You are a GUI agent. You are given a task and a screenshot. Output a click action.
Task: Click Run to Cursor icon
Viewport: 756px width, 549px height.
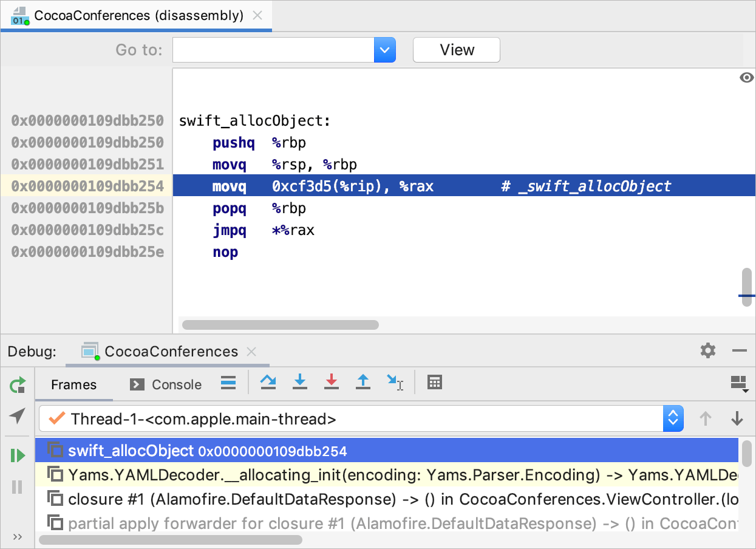coord(394,382)
